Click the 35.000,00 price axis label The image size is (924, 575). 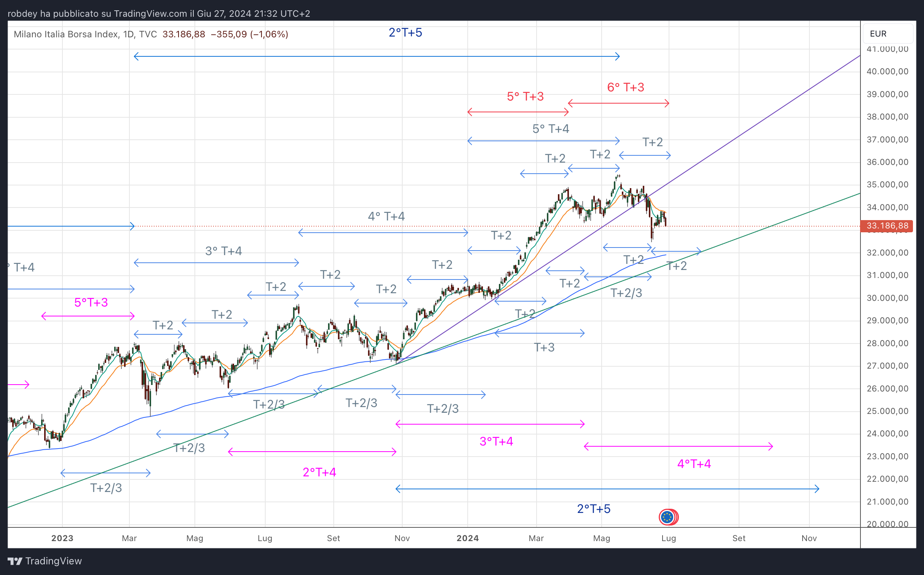pyautogui.click(x=887, y=185)
